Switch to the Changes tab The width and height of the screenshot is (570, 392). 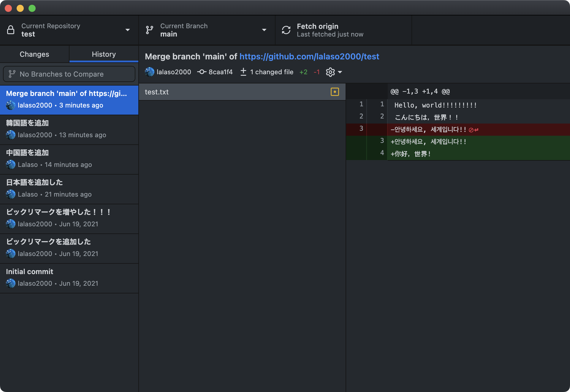pyautogui.click(x=34, y=54)
